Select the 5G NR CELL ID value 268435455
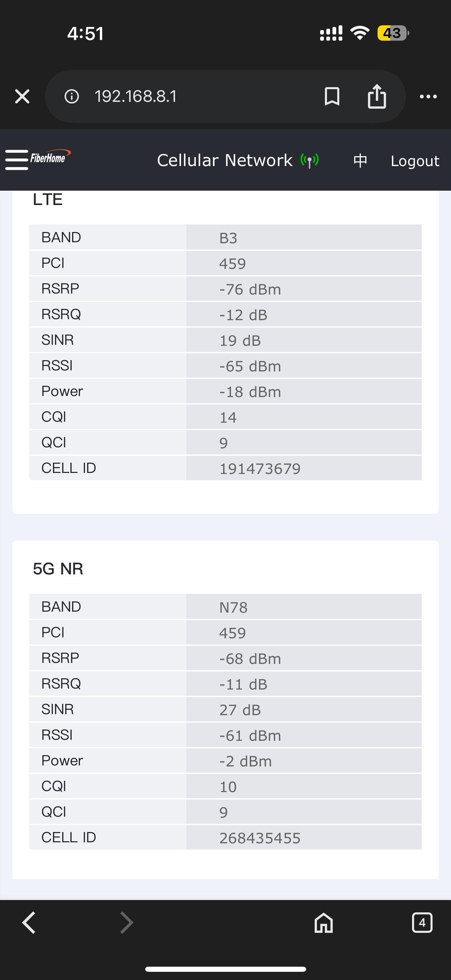Viewport: 451px width, 980px height. [x=260, y=838]
